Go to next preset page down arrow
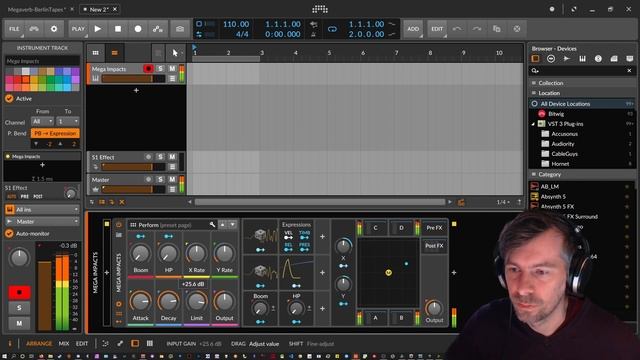Screen dimensions: 640x360 tap(233, 225)
